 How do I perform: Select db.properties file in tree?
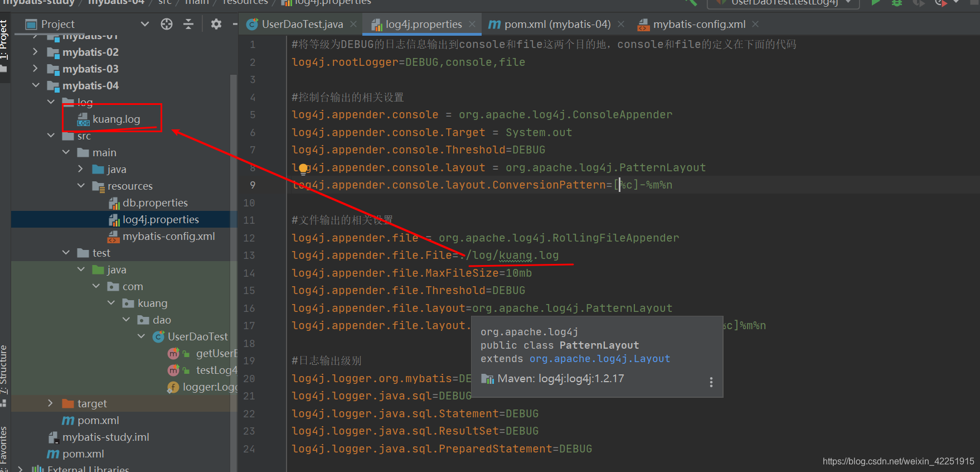click(155, 203)
